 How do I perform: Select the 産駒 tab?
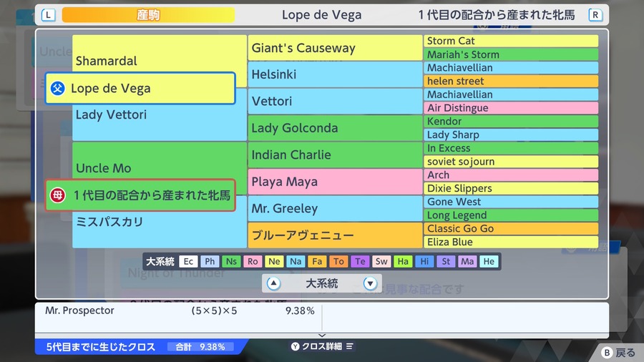[x=148, y=15]
